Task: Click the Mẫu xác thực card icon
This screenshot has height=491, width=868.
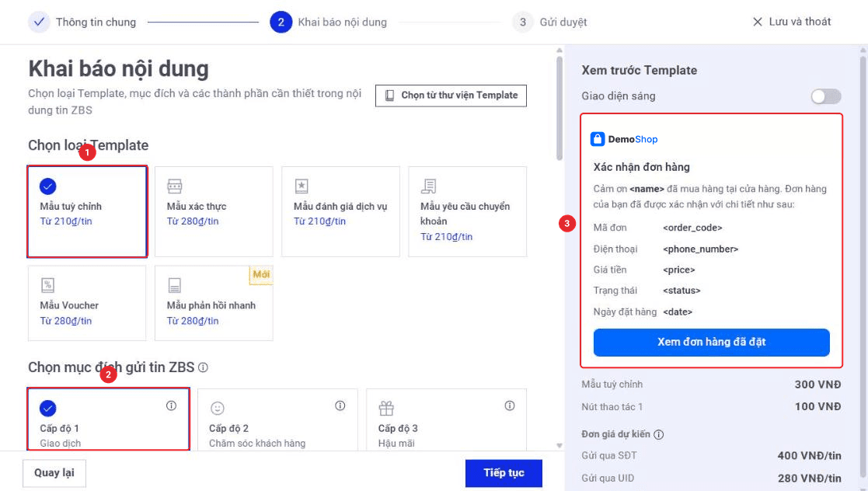Action: point(174,186)
